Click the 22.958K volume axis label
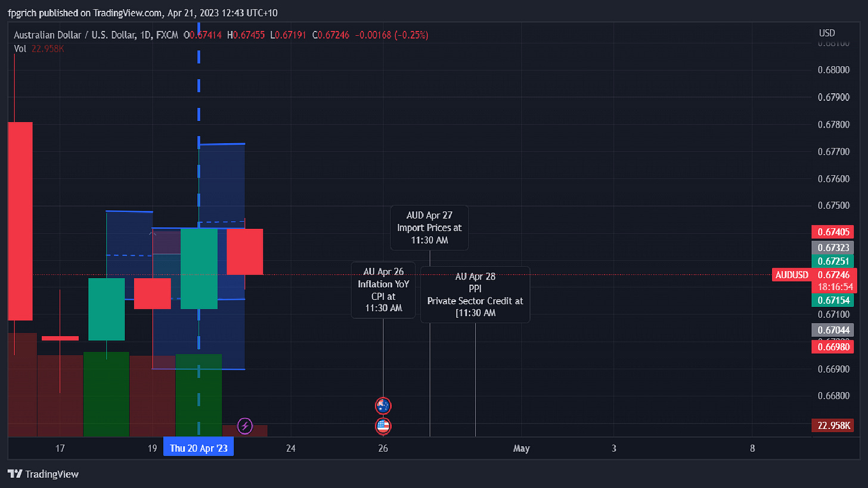868x488 pixels. pyautogui.click(x=832, y=426)
